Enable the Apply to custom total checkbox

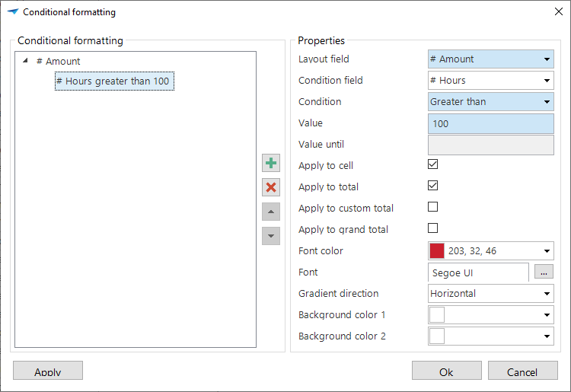point(433,206)
